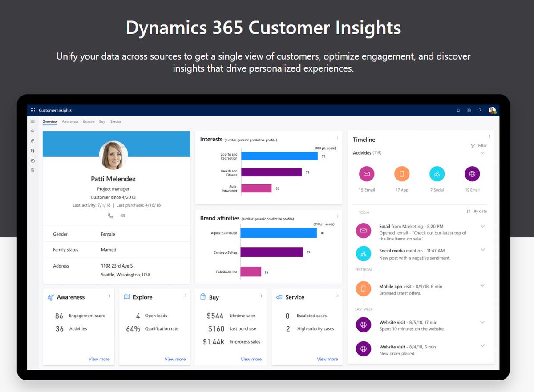Viewport: 534px width, 392px height.
Task: Collapse the Activities (119) section
Action: (x=481, y=152)
